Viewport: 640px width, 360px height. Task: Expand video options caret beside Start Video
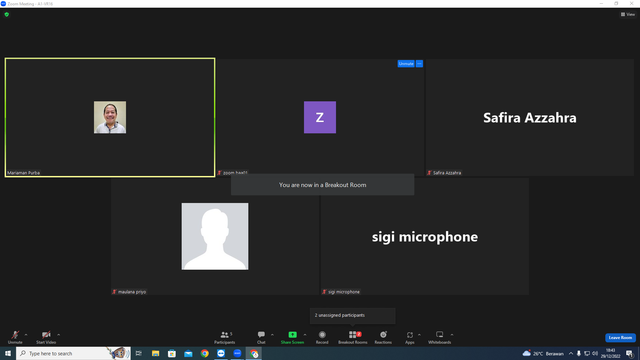coord(59,335)
